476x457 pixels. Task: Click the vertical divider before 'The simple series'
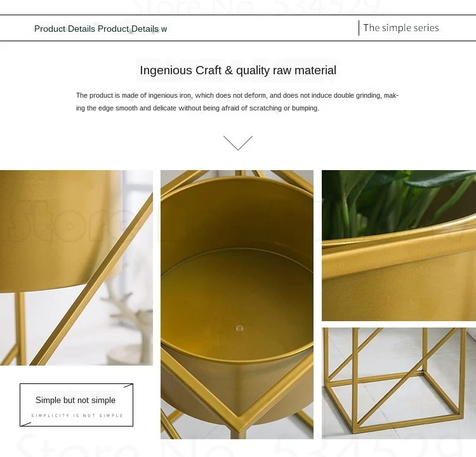[x=359, y=28]
